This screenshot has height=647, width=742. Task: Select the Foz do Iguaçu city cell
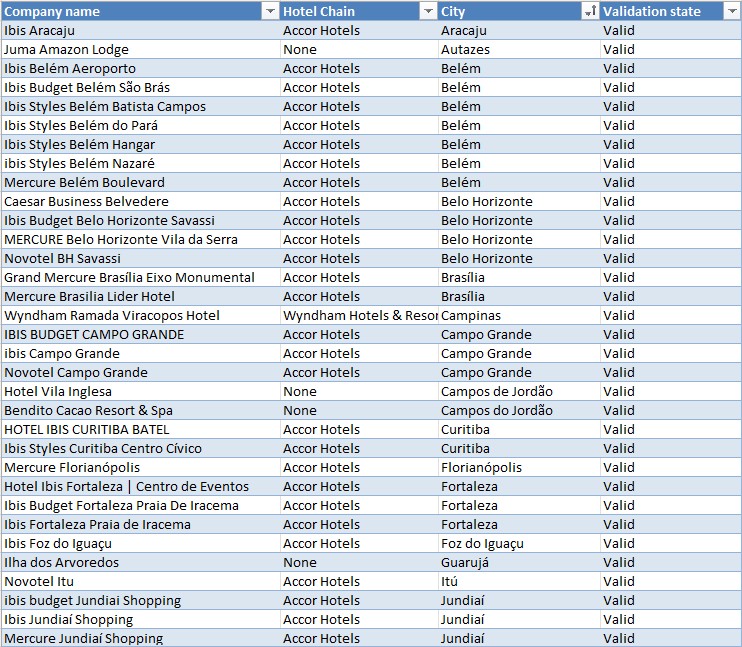pos(482,543)
